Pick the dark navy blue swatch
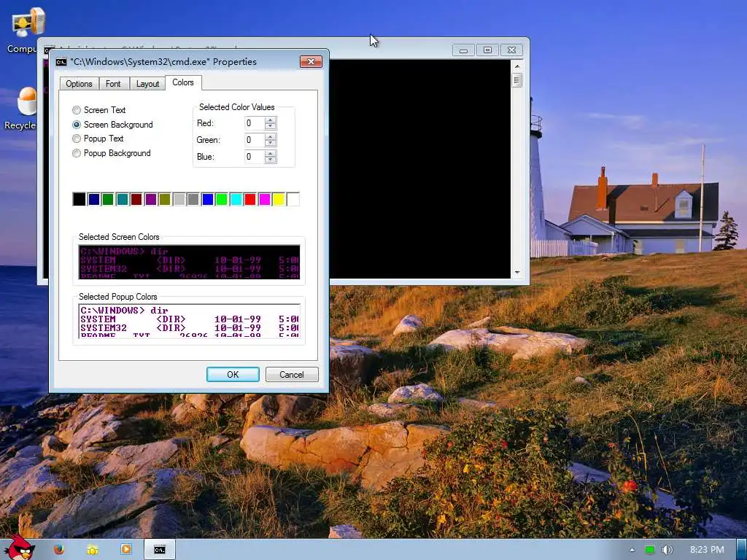Image resolution: width=747 pixels, height=560 pixels. [94, 199]
